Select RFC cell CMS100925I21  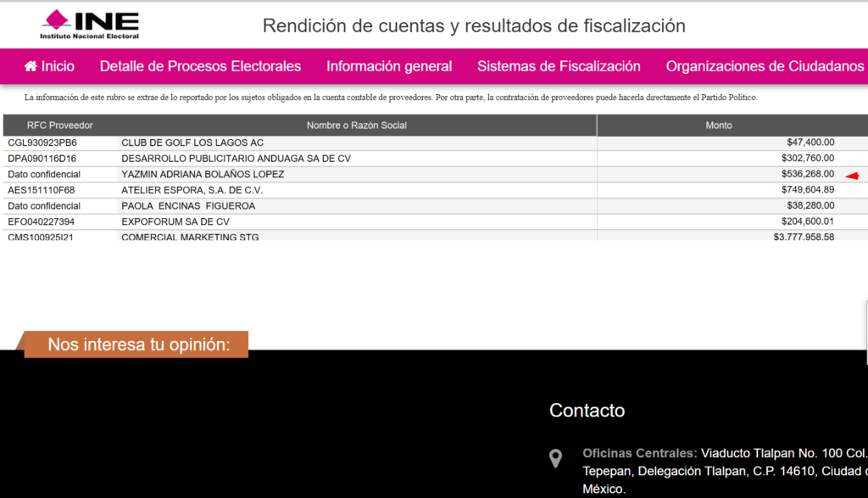tap(41, 237)
